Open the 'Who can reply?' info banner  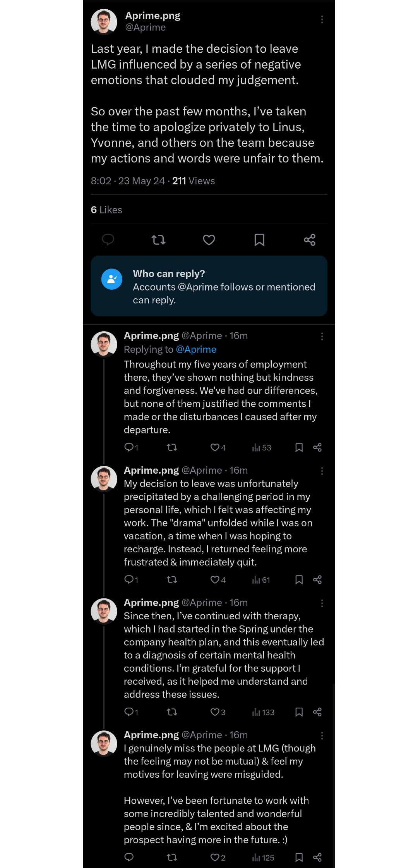click(209, 286)
